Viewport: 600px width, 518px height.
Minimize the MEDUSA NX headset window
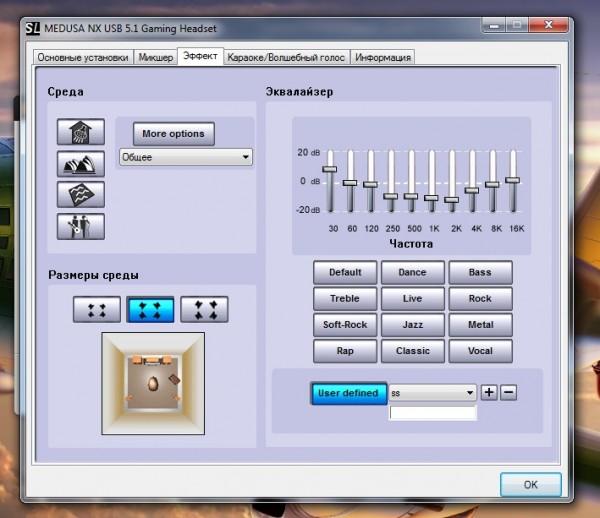(494, 26)
